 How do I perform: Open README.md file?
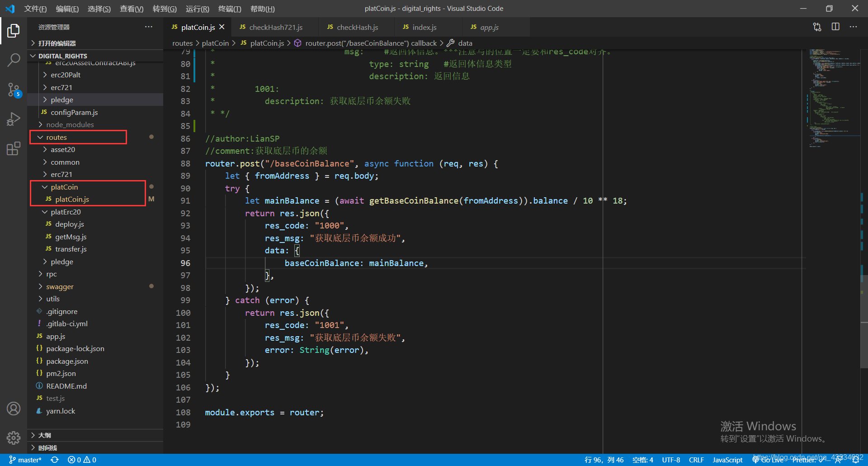[x=95, y=386]
